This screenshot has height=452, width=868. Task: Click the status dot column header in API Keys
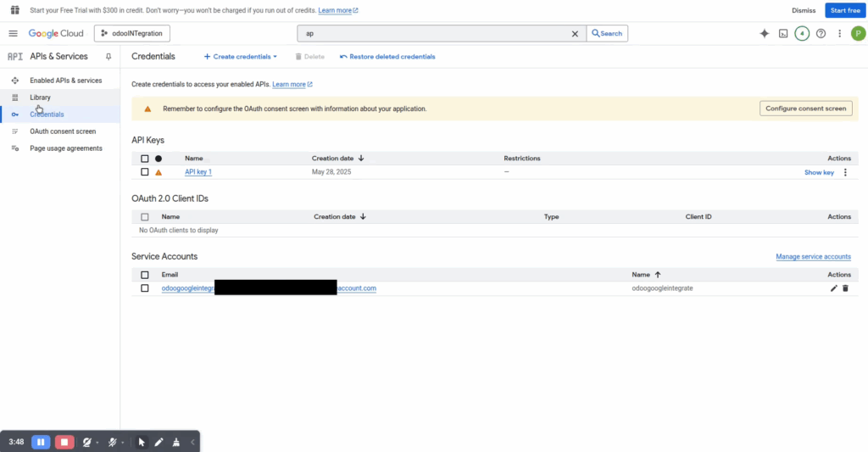(x=159, y=159)
